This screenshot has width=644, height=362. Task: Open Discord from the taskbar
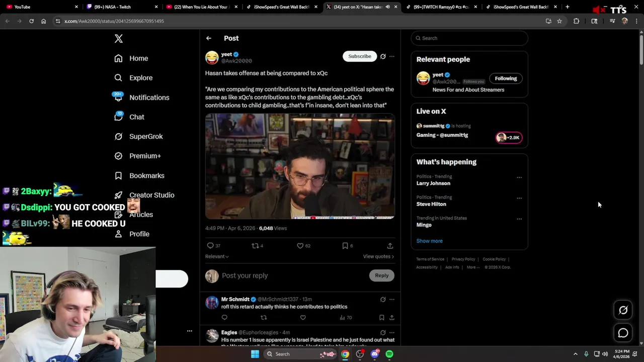click(x=375, y=354)
